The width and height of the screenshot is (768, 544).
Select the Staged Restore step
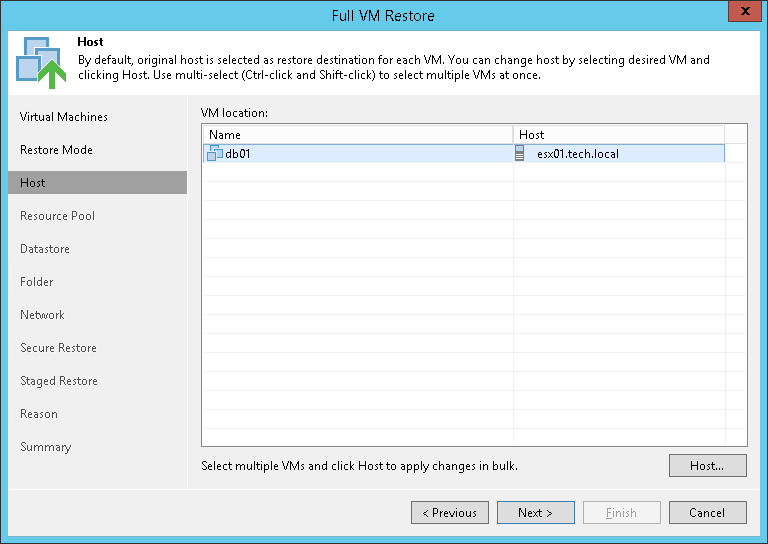point(59,381)
